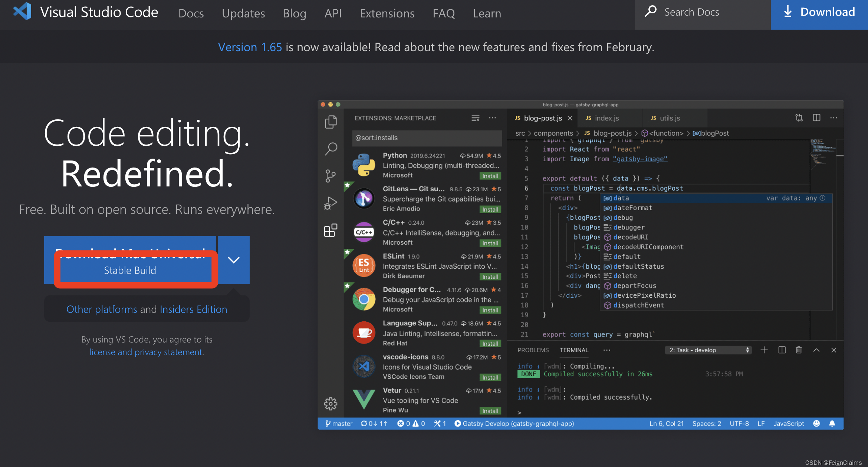Open the FAQ page
Screen dimensions: 868x470
(444, 13)
